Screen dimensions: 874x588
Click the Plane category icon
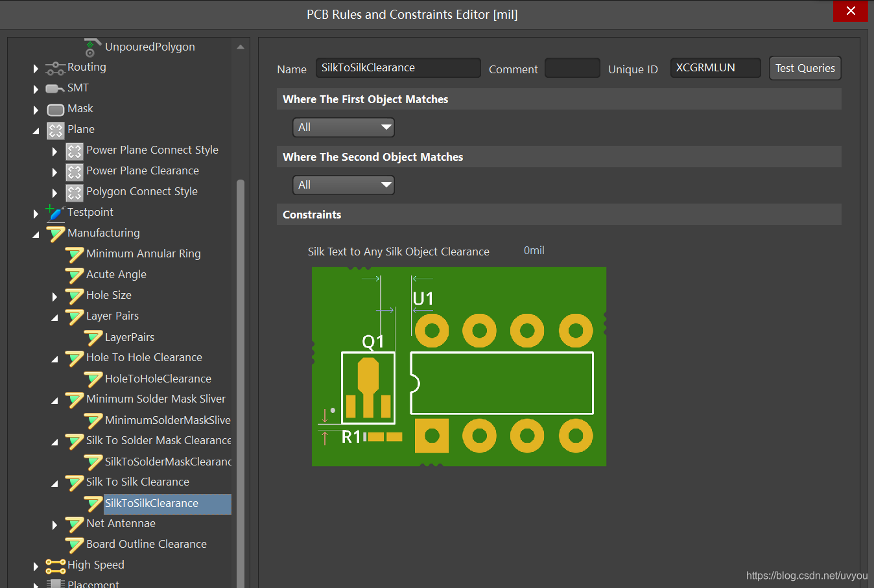click(56, 130)
